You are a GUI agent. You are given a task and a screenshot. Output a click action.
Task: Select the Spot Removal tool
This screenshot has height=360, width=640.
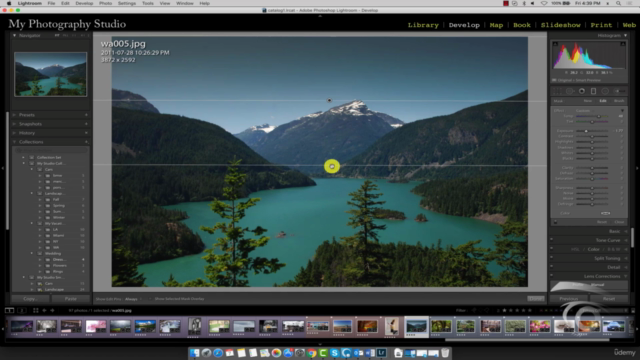tap(570, 91)
